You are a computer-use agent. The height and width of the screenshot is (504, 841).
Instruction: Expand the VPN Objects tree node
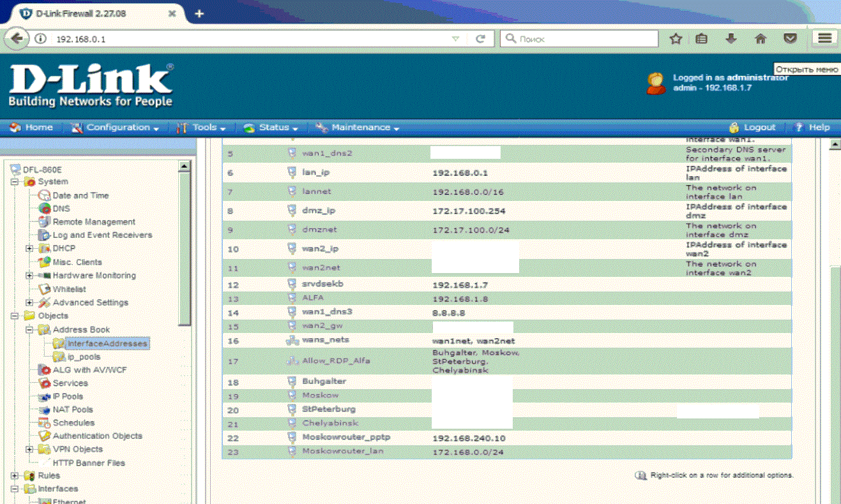click(x=29, y=450)
